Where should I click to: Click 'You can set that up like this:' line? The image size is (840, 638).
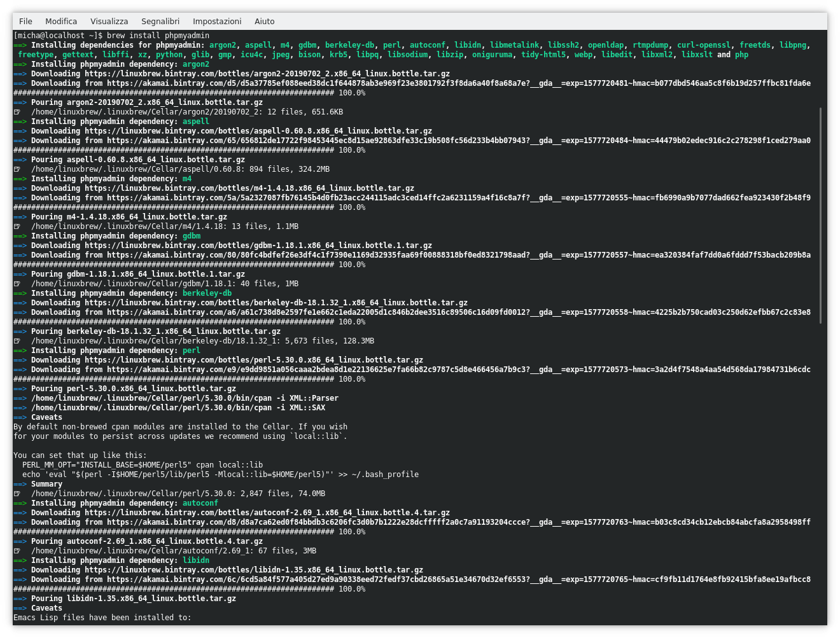tap(80, 455)
